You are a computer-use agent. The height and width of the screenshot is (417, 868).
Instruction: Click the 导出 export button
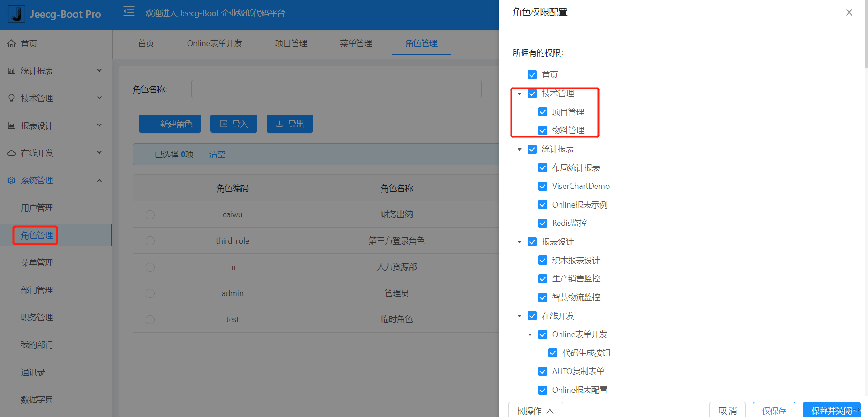tap(290, 124)
